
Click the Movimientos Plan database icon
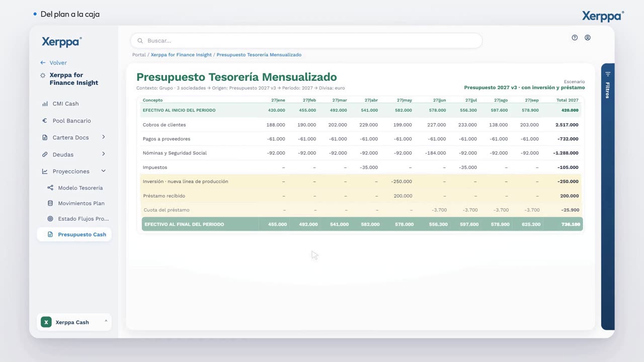click(x=50, y=203)
